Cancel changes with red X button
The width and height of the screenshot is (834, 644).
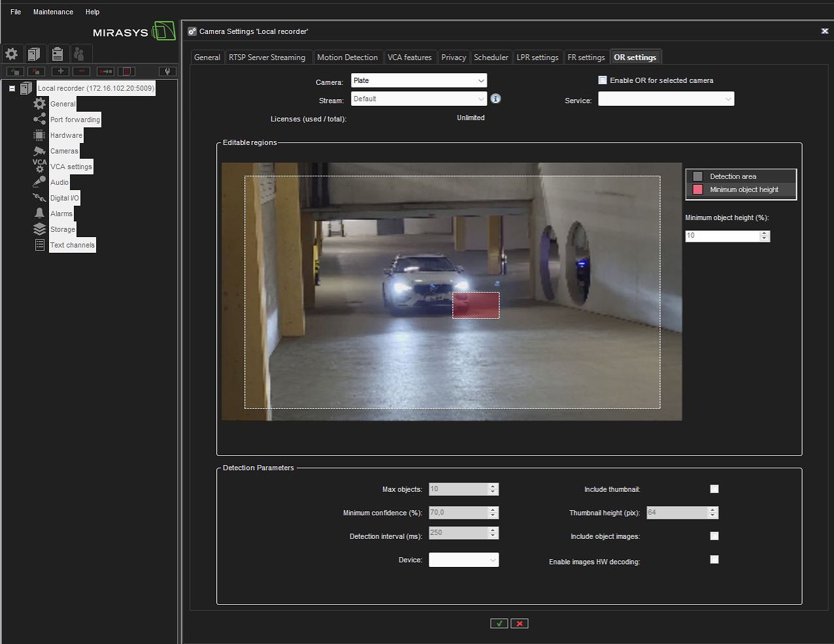[x=520, y=624]
